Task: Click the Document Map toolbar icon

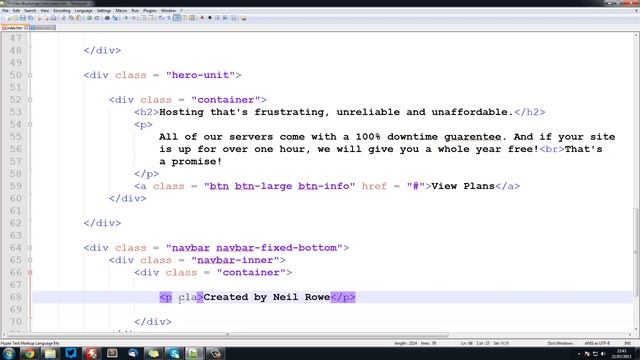Action: click(191, 18)
